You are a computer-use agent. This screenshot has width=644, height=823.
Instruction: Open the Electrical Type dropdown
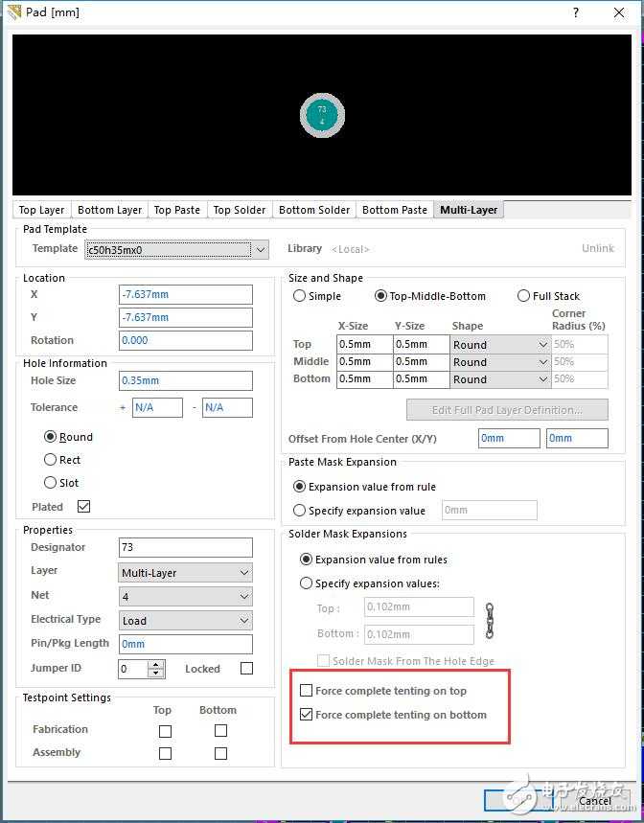[185, 621]
